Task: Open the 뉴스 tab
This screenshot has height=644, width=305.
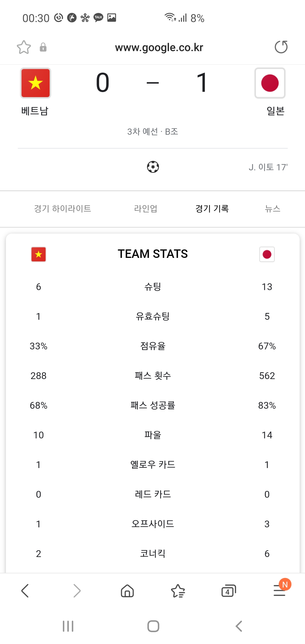Action: click(x=273, y=209)
